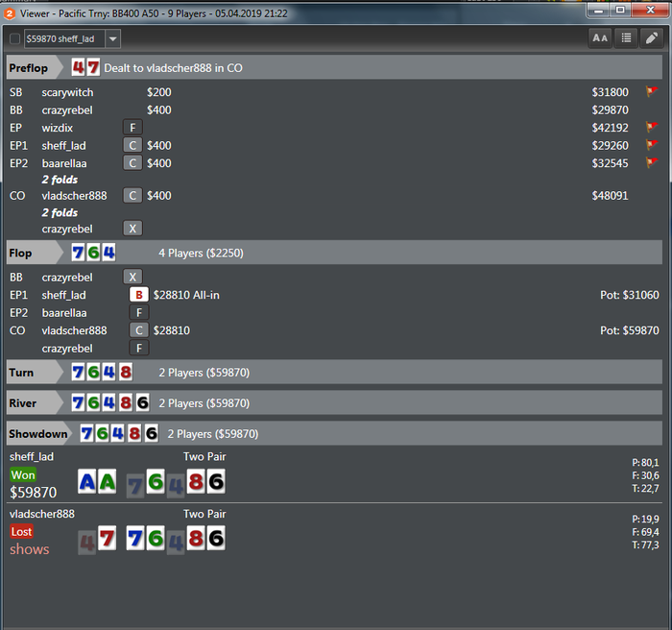The width and height of the screenshot is (672, 630).
Task: Click 'P: 80,1' equity value for sheff_lad
Action: 645,463
